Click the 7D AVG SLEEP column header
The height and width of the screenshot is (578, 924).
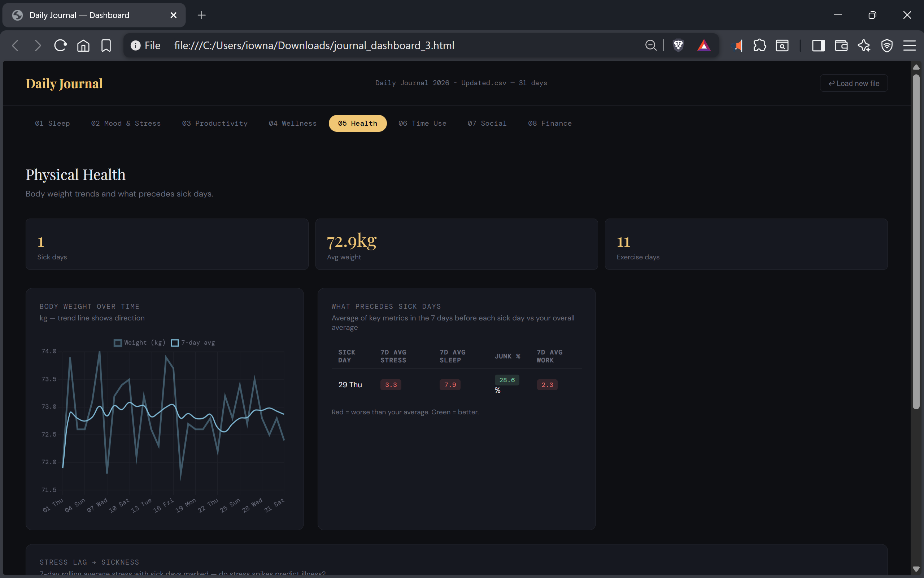[453, 356]
